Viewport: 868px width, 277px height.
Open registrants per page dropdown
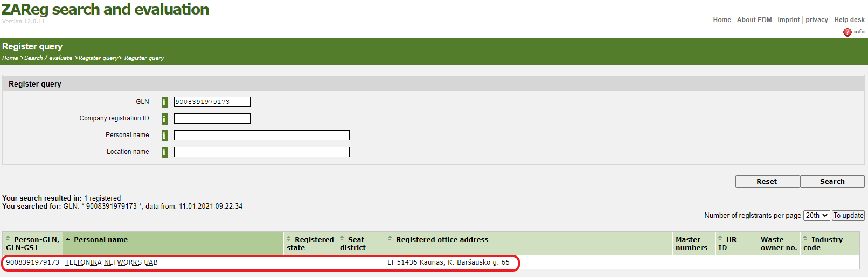point(816,215)
